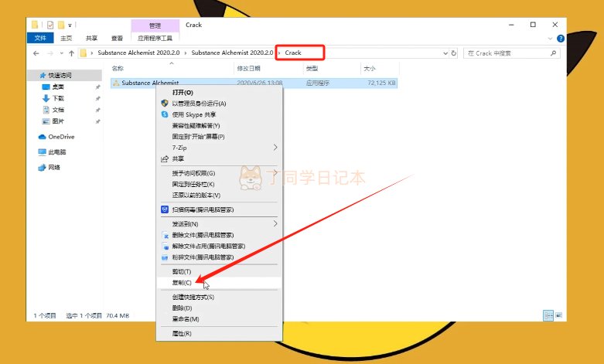The height and width of the screenshot is (364, 604).
Task: Choose 粉碎文件(腾讯电脑管家)
Action: [219, 257]
